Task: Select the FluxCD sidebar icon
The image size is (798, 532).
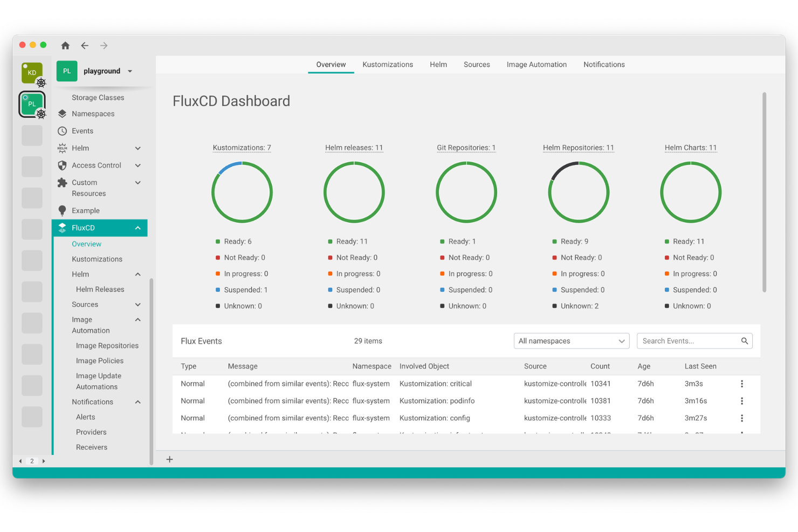Action: pos(63,228)
